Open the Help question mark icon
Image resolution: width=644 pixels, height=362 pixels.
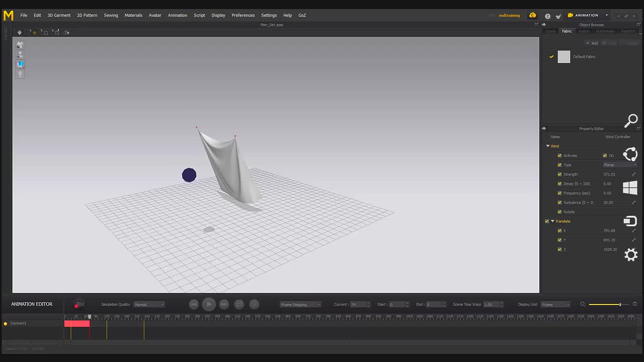[547, 16]
